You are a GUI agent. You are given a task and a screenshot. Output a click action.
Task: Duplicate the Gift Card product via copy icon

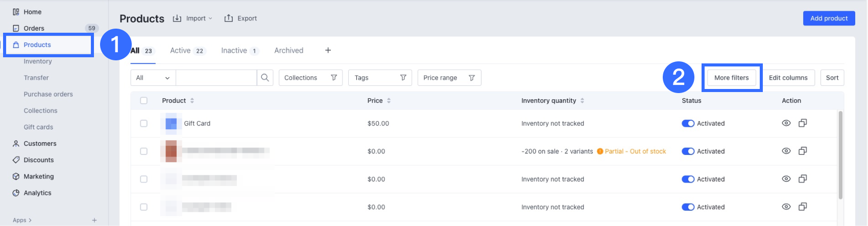click(803, 123)
